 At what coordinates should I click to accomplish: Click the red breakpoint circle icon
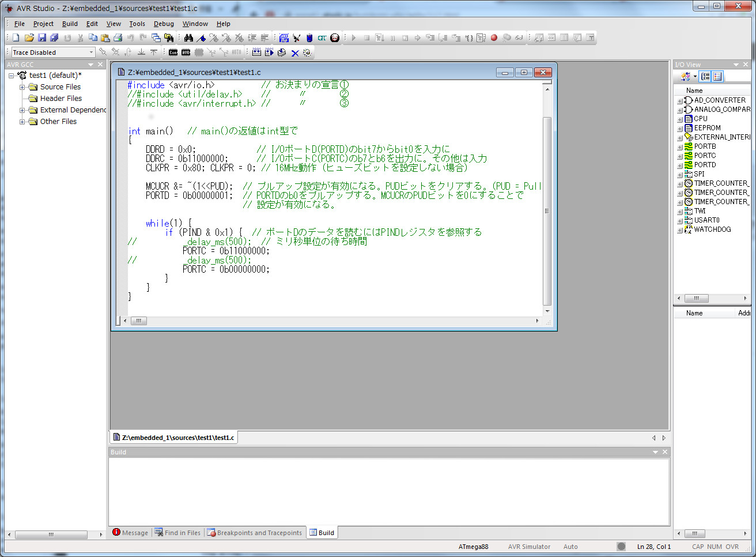pos(494,37)
